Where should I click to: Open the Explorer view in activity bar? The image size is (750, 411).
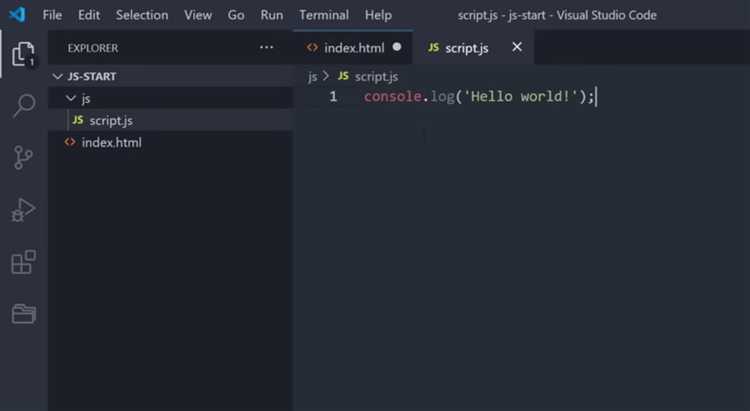click(23, 54)
